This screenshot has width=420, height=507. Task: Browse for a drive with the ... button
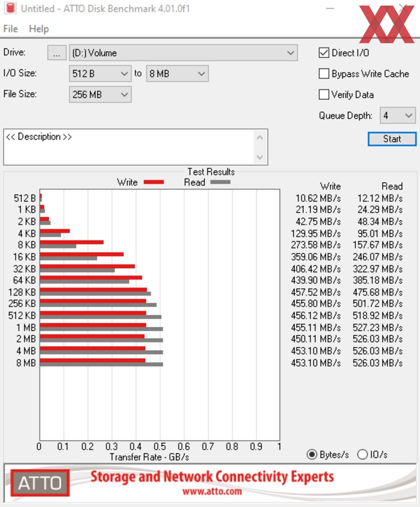pyautogui.click(x=57, y=53)
